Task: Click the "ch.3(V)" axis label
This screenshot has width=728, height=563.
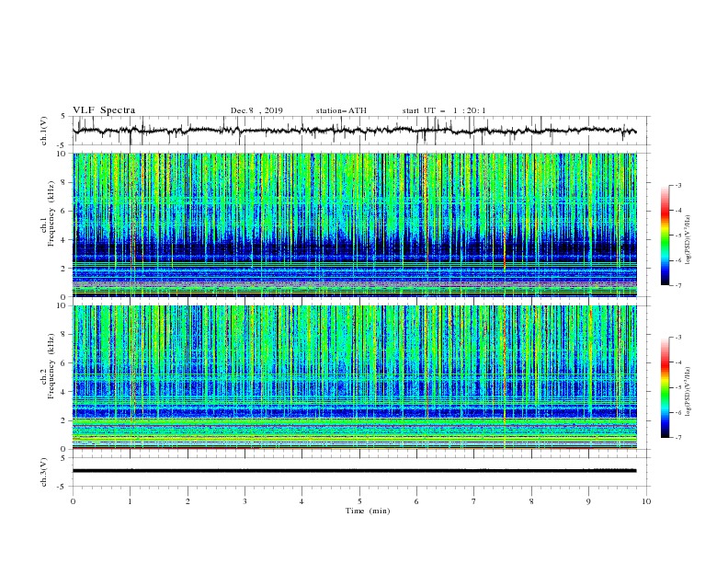Action: click(x=44, y=472)
